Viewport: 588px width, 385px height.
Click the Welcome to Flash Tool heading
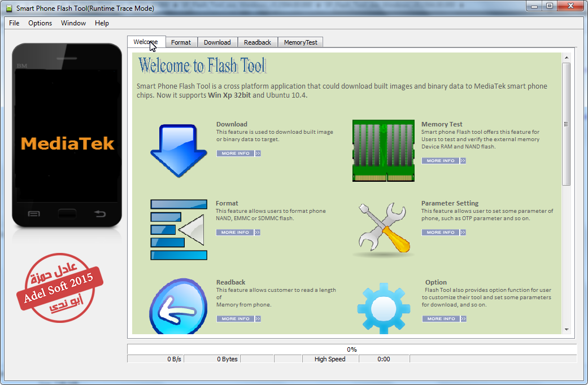click(203, 65)
